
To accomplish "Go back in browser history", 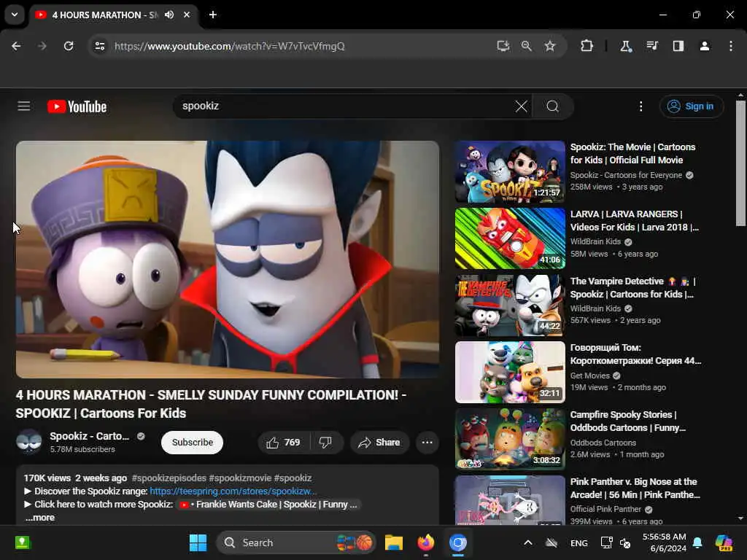I will [x=16, y=46].
